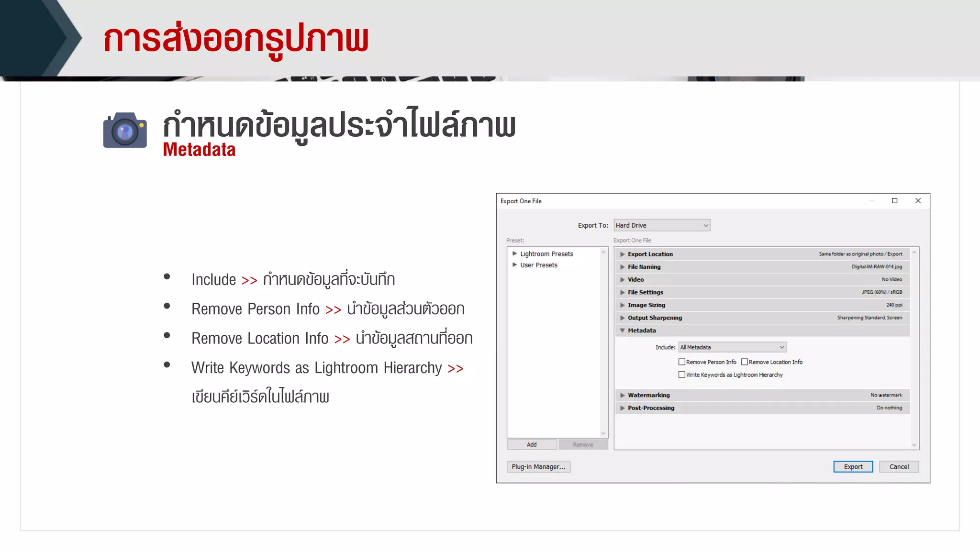
Task: Expand the Post-Processing section
Action: click(623, 408)
